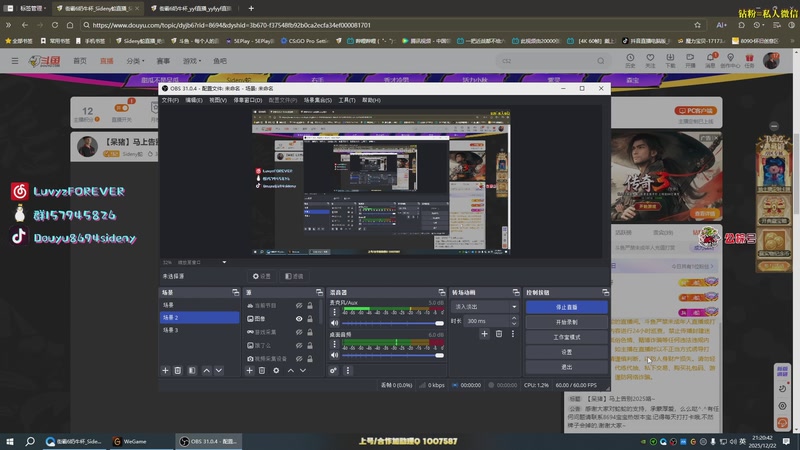Open OBS 编辑(E) menu
The height and width of the screenshot is (450, 800).
click(193, 100)
